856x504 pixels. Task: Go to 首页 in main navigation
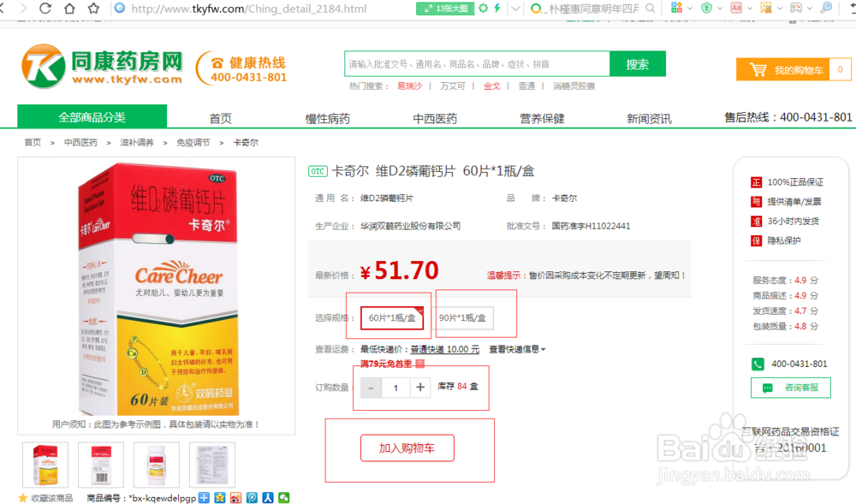(x=221, y=118)
